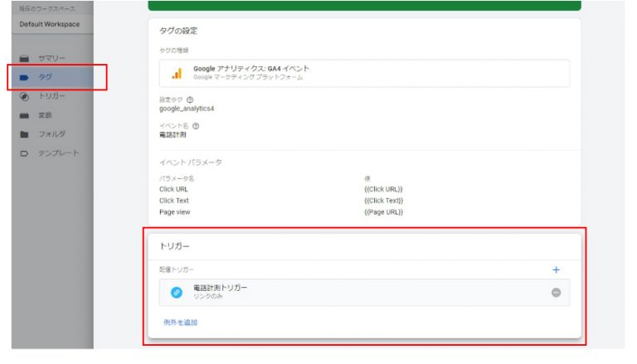
Task: Click {{Page URL}} value
Action: pos(383,212)
